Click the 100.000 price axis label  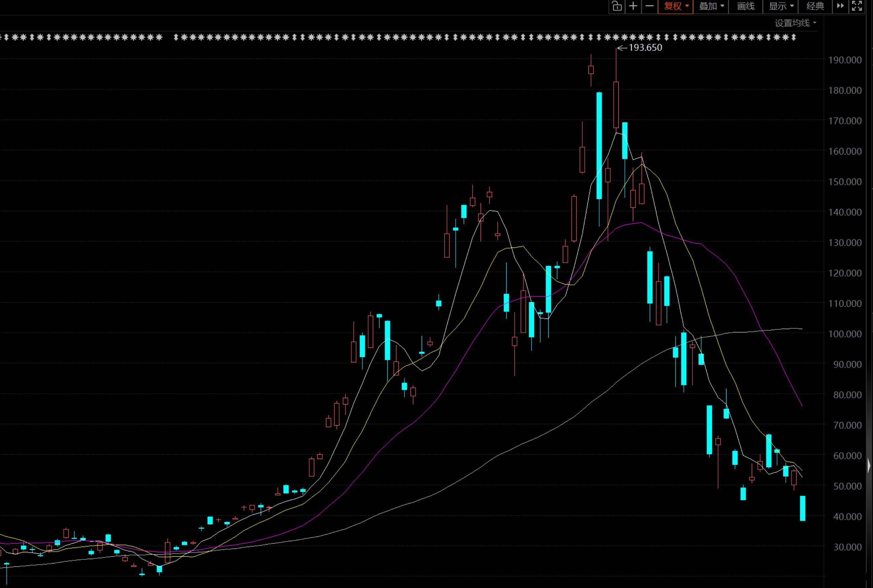[845, 334]
